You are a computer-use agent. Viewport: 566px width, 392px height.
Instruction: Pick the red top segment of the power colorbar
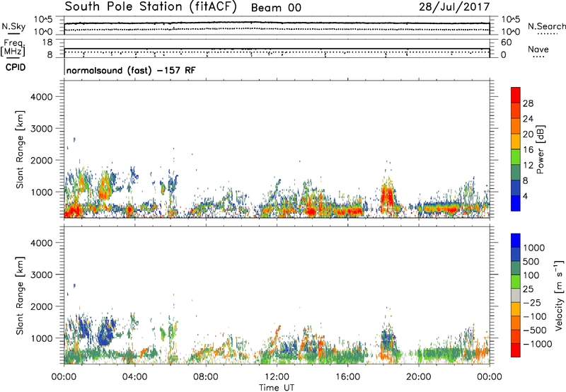pos(516,95)
